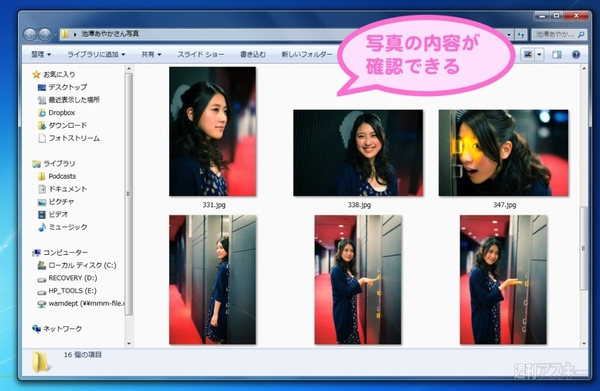Open フォトストリーム item
This screenshot has height=391, width=600.
(x=68, y=138)
